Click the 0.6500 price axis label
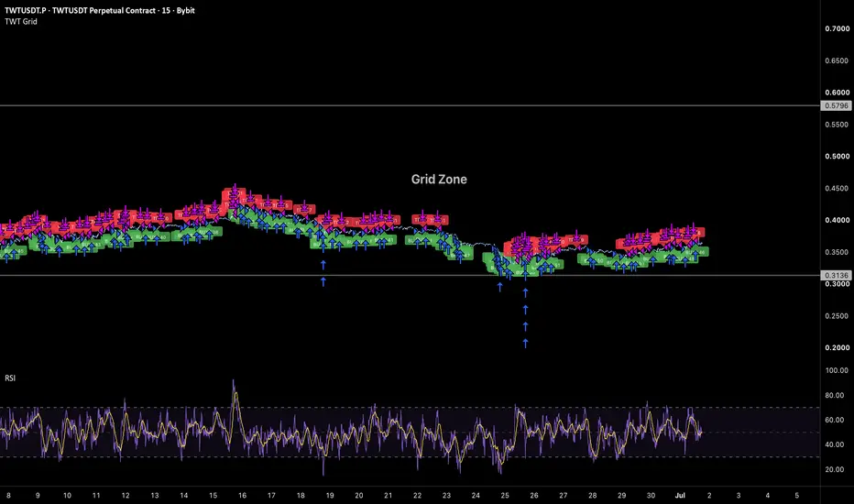854x504 pixels. coord(837,60)
